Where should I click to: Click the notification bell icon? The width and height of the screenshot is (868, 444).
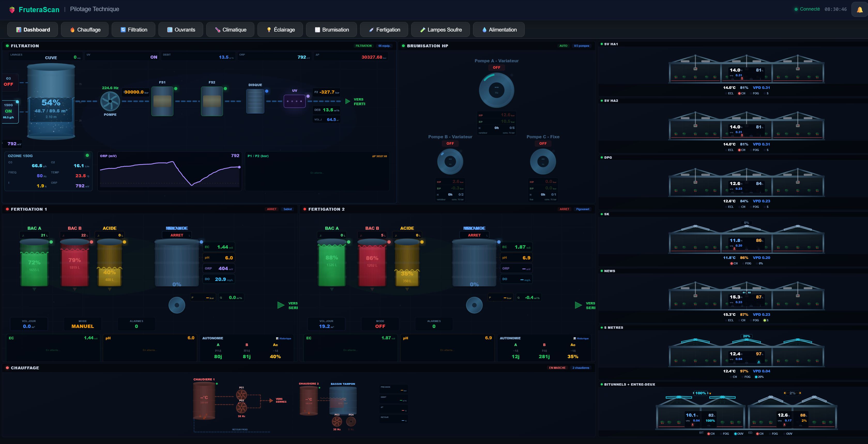pyautogui.click(x=859, y=10)
